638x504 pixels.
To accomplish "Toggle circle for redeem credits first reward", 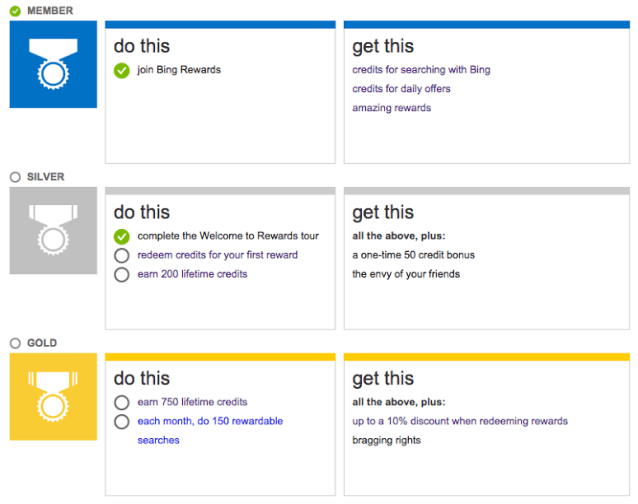I will point(122,255).
